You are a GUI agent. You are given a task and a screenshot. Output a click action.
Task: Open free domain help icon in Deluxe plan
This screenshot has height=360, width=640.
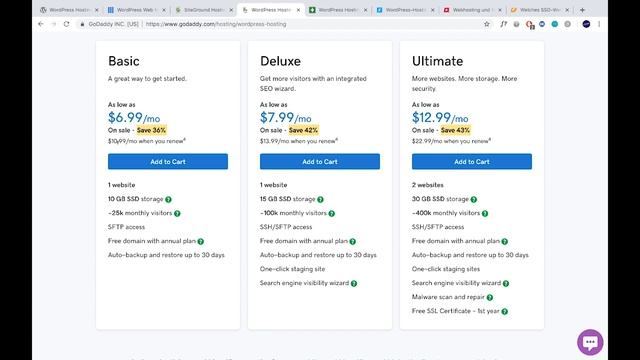coord(353,242)
